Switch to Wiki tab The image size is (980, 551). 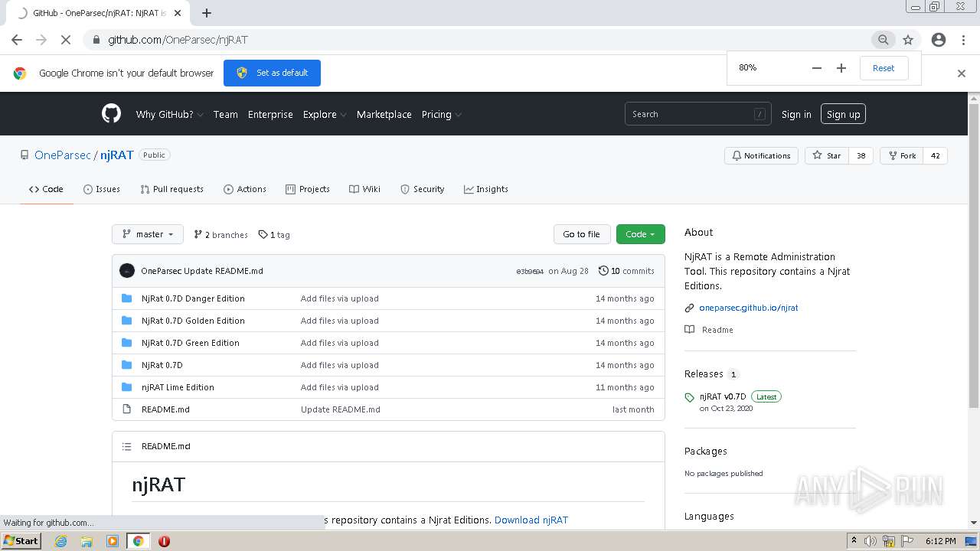[x=364, y=189]
